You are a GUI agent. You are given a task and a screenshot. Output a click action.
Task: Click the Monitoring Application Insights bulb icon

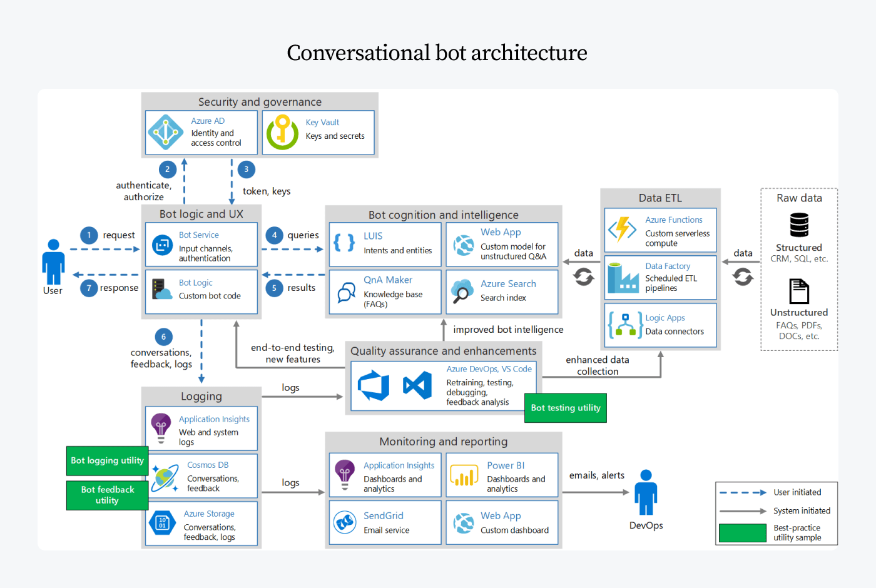(x=345, y=475)
